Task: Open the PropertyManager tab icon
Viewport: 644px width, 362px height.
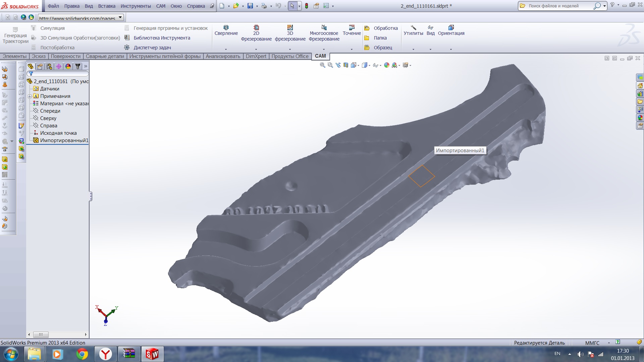Action: [40, 66]
